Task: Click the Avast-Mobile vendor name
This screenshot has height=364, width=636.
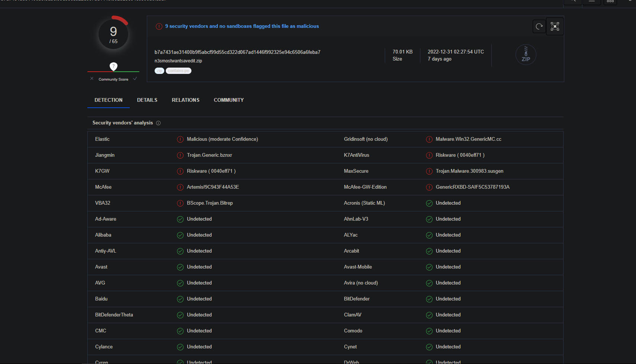Action: click(358, 267)
